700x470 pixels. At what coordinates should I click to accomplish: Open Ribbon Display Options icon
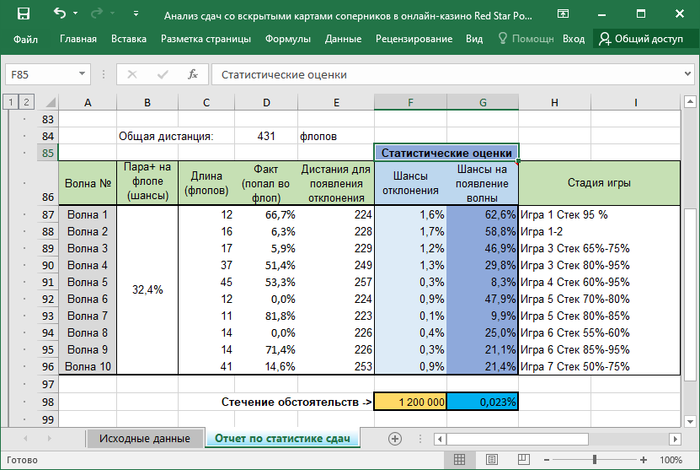click(563, 14)
